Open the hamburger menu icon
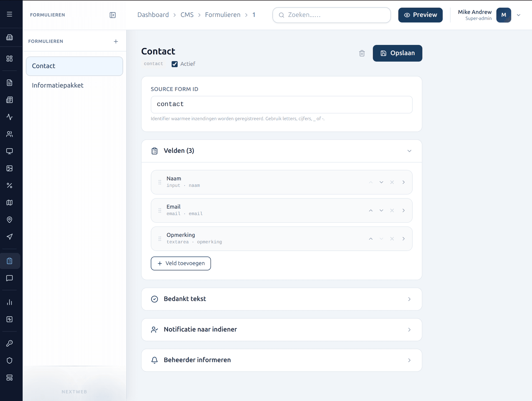532x401 pixels. coord(9,14)
